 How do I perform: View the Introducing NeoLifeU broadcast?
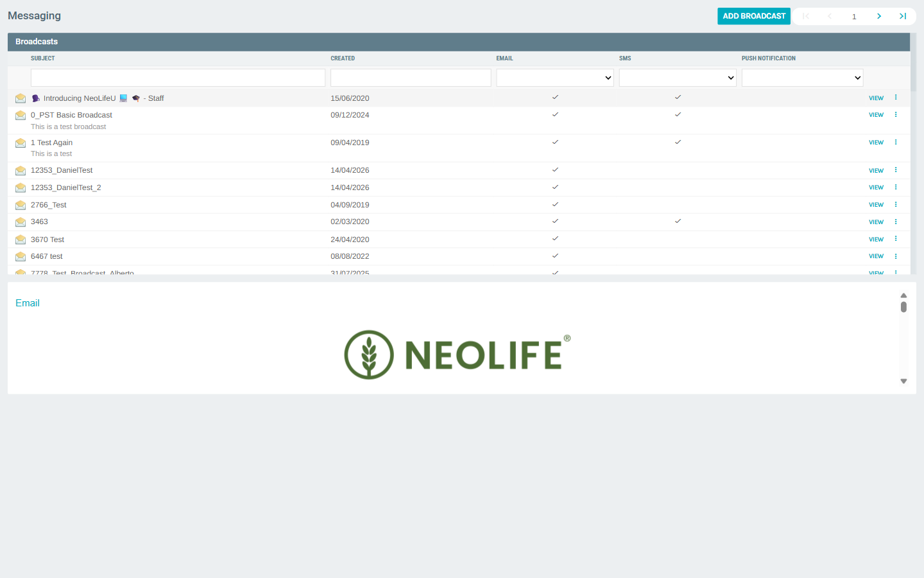876,98
